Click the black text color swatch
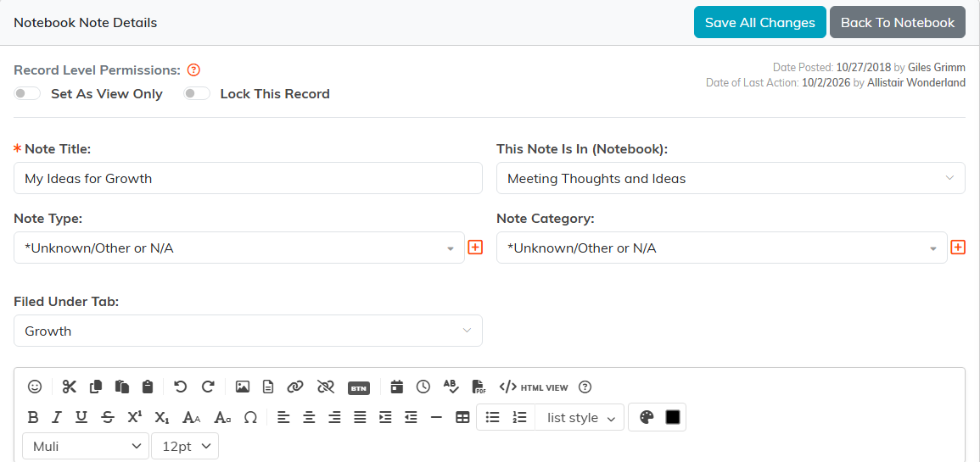Image resolution: width=980 pixels, height=462 pixels. 673,417
